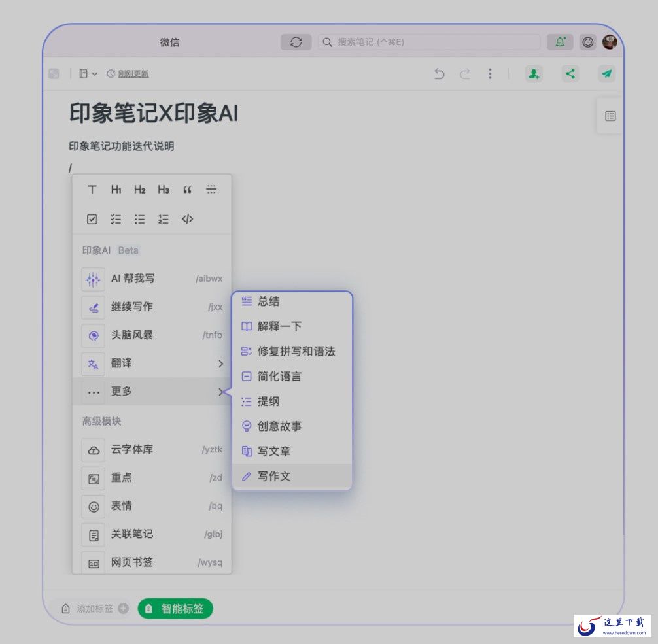Choose 写文章
Image resolution: width=658 pixels, height=644 pixels.
(x=292, y=451)
